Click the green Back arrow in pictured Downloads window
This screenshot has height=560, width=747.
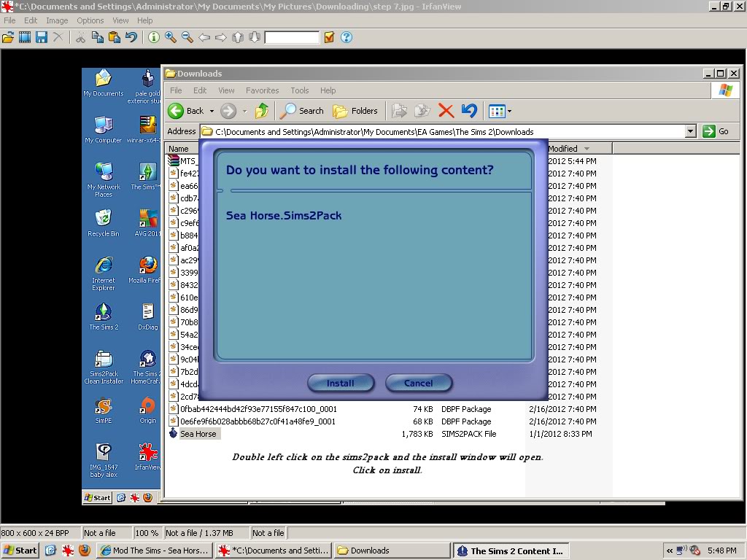click(x=176, y=111)
